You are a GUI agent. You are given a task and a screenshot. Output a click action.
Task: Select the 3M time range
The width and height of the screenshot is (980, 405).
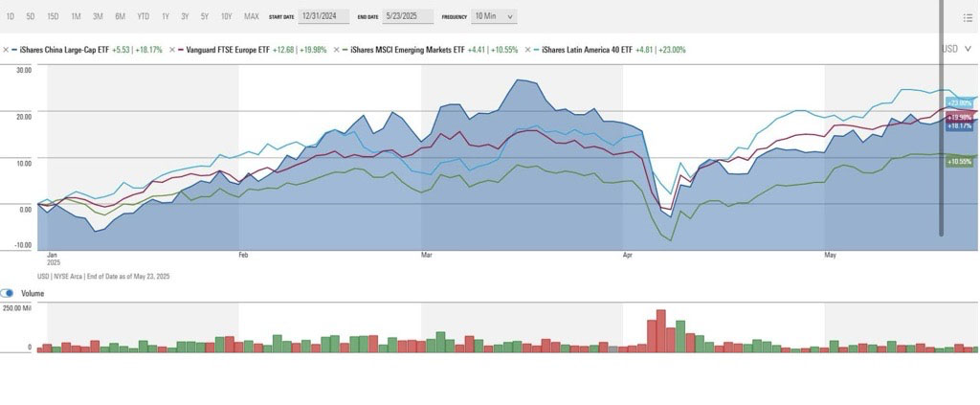click(98, 17)
